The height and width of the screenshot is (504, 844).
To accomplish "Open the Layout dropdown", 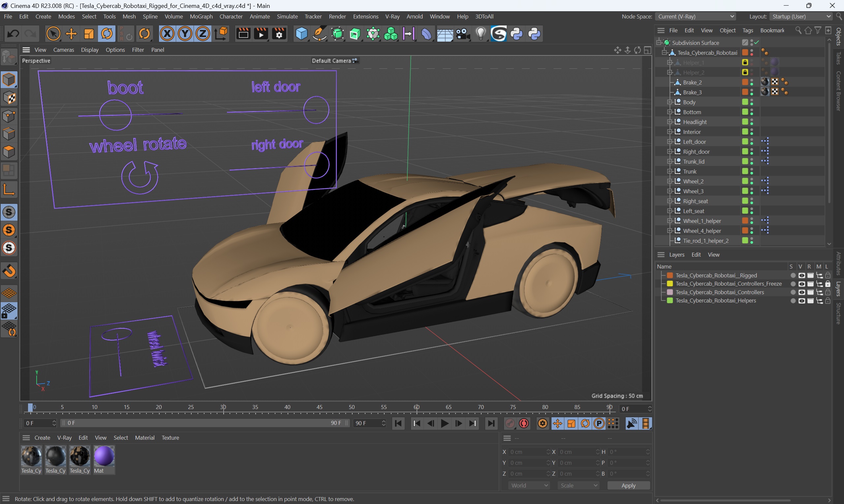I will click(x=801, y=16).
